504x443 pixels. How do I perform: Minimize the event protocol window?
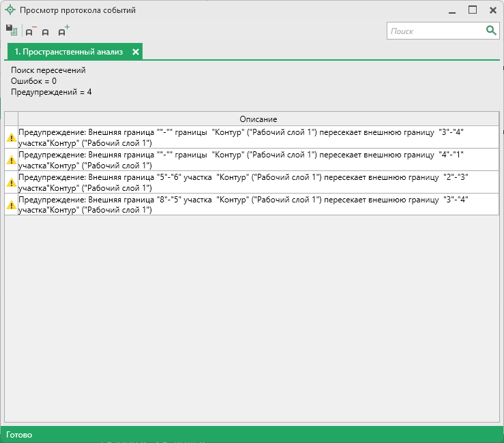coord(452,10)
